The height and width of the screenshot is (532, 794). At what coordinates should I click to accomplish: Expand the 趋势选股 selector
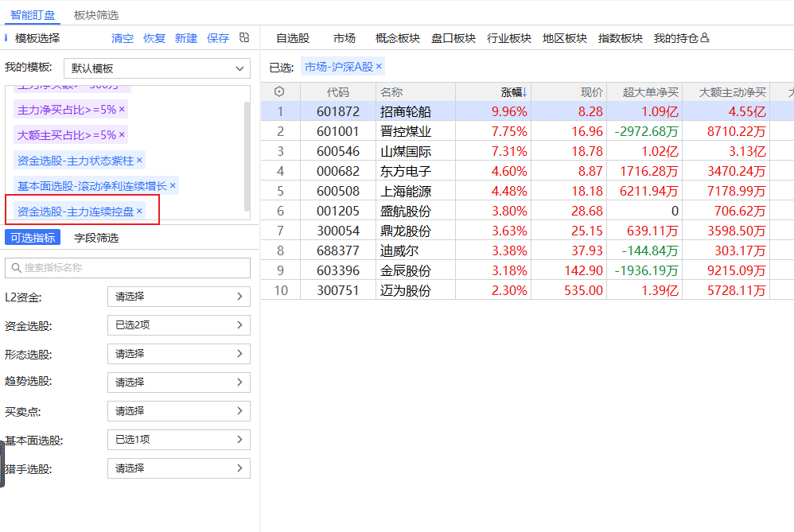(x=179, y=382)
